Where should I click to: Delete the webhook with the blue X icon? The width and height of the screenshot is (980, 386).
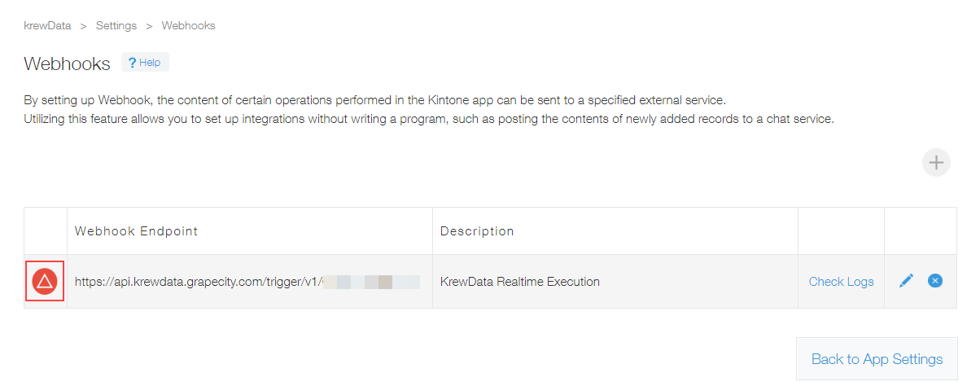(x=935, y=281)
